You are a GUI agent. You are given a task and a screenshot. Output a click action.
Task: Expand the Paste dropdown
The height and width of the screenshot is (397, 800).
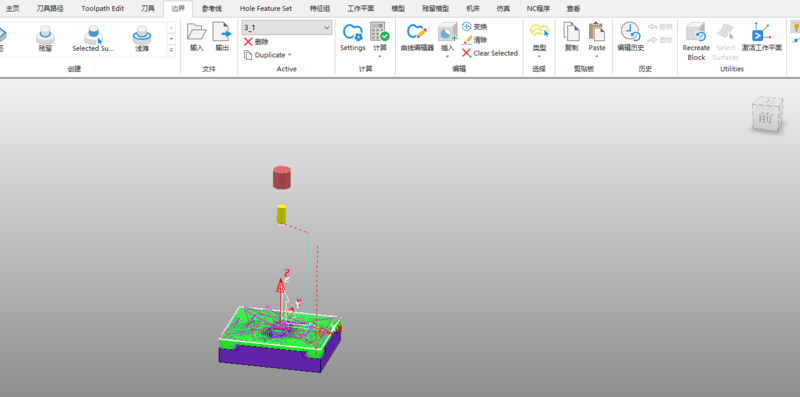pyautogui.click(x=596, y=56)
